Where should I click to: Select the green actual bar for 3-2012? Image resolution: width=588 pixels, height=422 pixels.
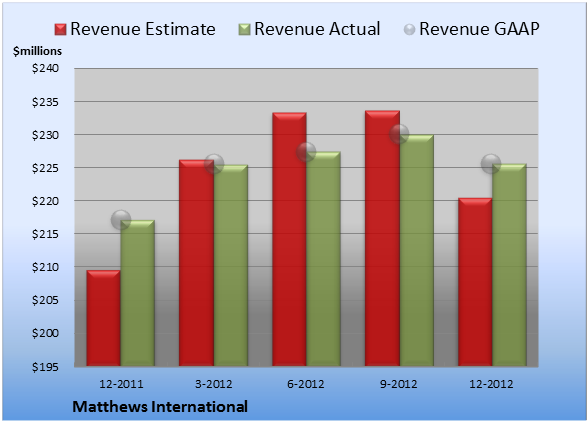pyautogui.click(x=231, y=265)
